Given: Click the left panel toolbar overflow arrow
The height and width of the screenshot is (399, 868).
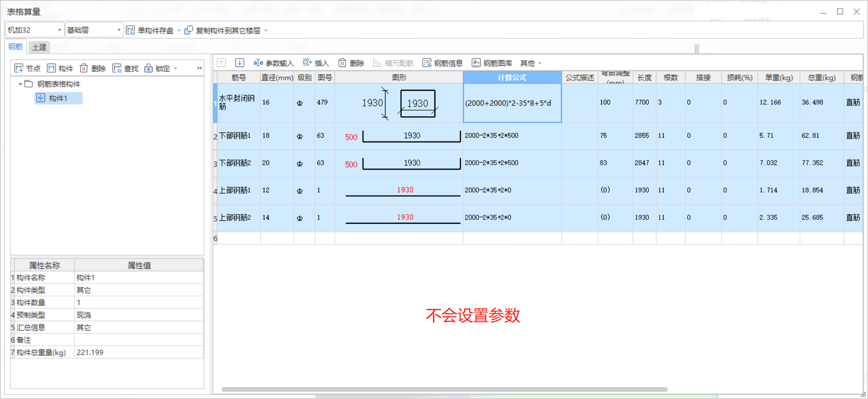Looking at the screenshot, I should 200,68.
